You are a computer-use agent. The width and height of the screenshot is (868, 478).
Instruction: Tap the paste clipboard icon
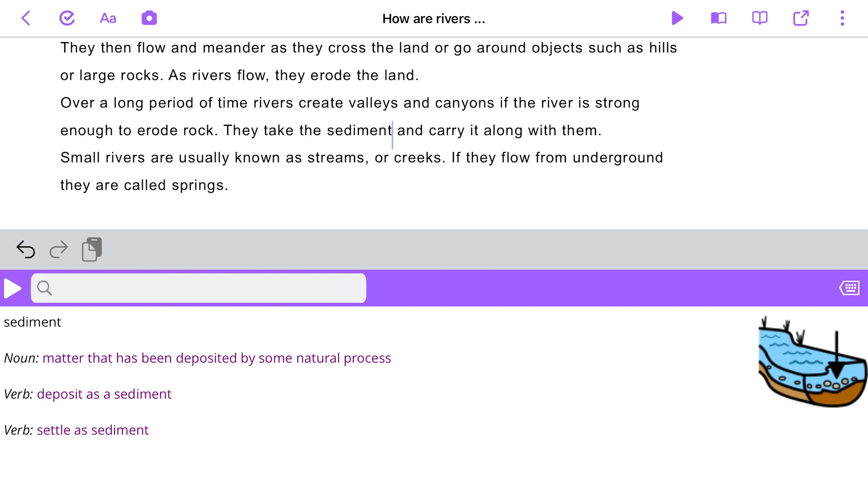[92, 249]
